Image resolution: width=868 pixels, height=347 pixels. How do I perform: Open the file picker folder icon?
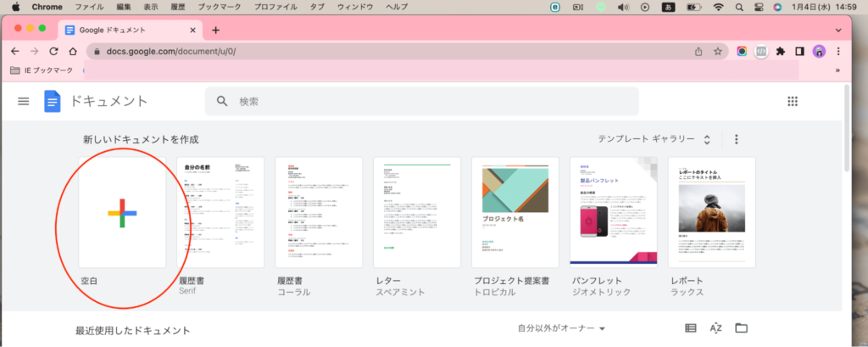742,328
